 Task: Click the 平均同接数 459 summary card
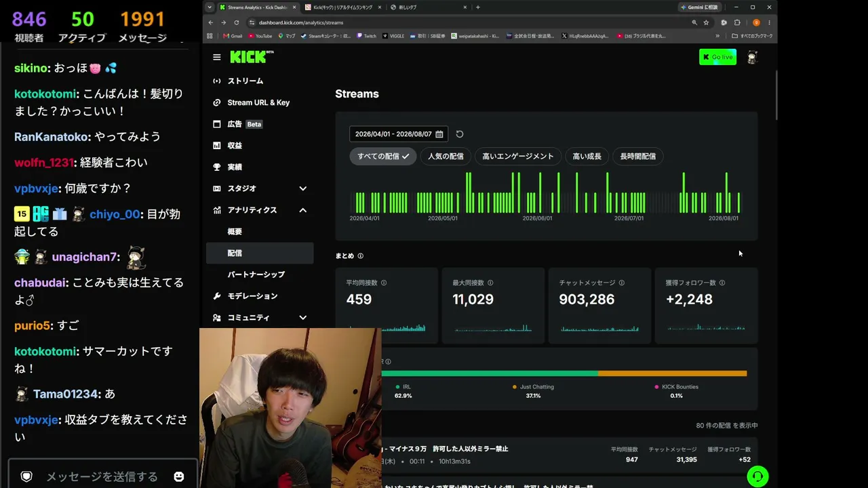(387, 305)
